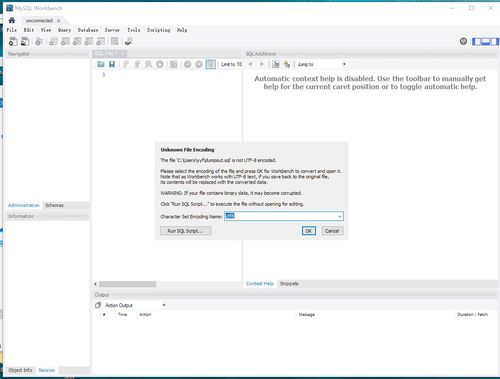This screenshot has width=500, height=379.
Task: Click the editor horizontal scrollbar thumb
Action: [x=127, y=284]
